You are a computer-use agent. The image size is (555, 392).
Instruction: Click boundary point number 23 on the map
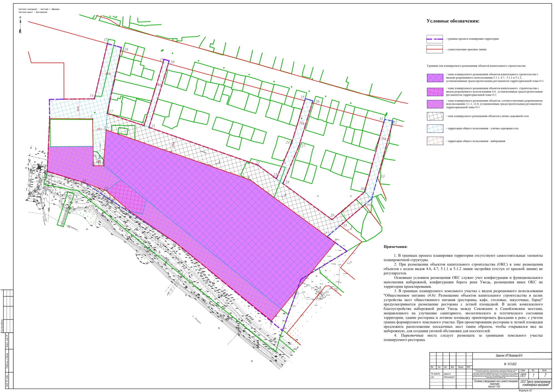coord(275,175)
